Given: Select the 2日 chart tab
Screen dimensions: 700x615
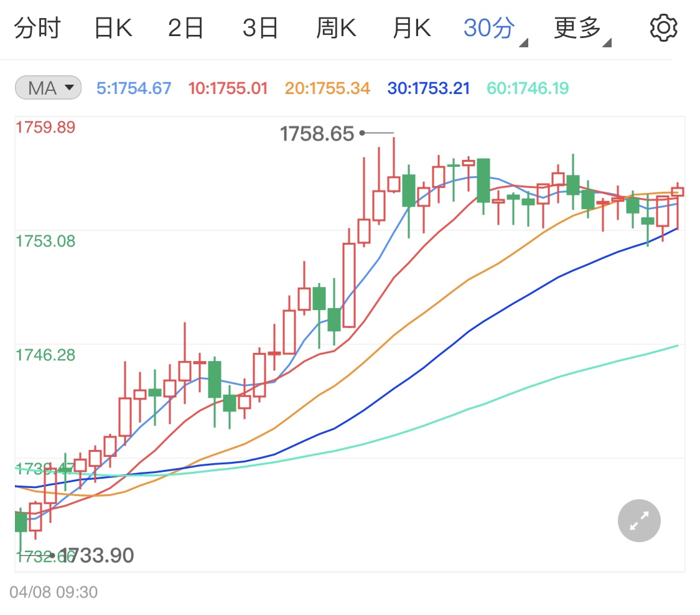Looking at the screenshot, I should pyautogui.click(x=185, y=28).
